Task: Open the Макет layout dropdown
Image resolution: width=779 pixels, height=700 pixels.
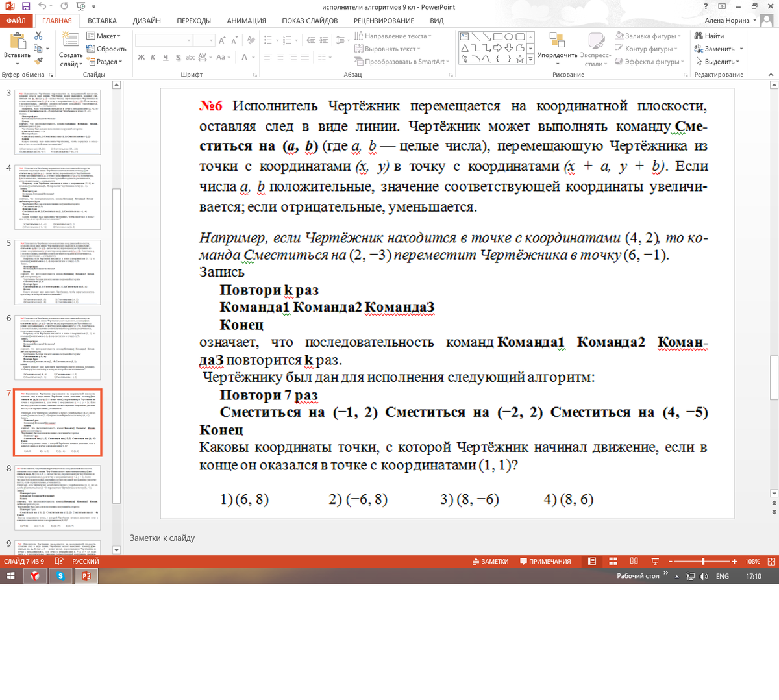Action: (x=104, y=36)
